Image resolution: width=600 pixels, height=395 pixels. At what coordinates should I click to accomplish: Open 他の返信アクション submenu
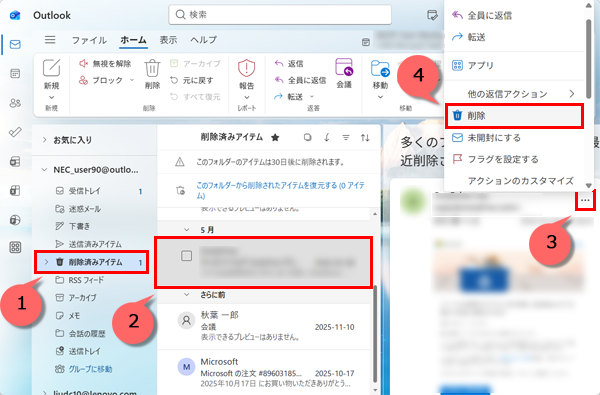pos(514,94)
